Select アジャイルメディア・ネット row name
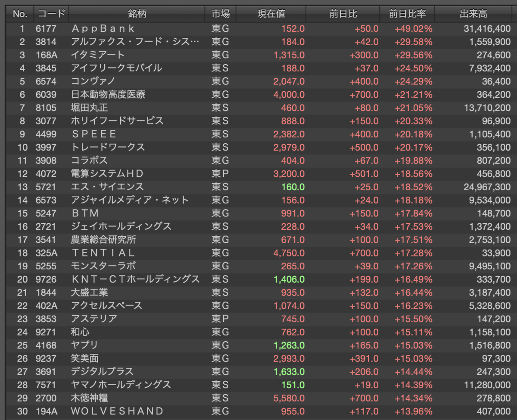Screen dimensions: 517x420 (130, 200)
